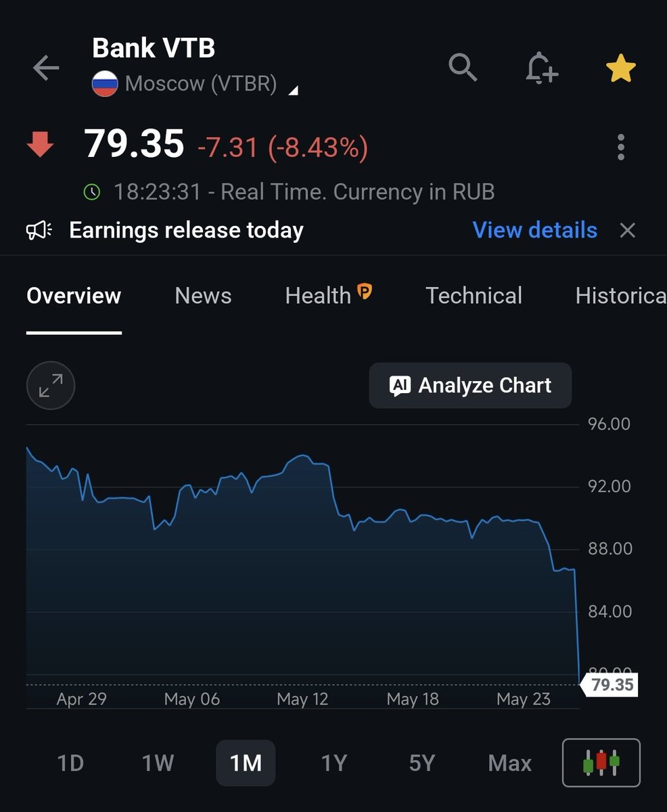Select the 1Y time range
The image size is (667, 812).
[x=333, y=763]
